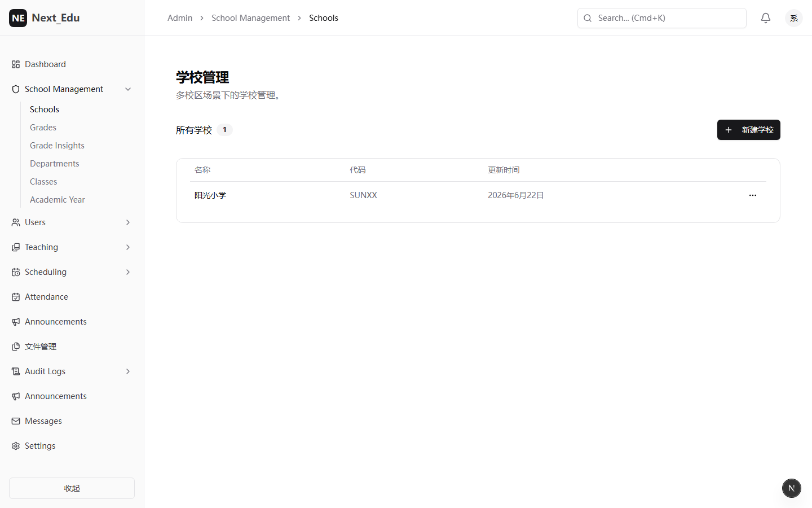Click the Settings gear icon

[16, 446]
